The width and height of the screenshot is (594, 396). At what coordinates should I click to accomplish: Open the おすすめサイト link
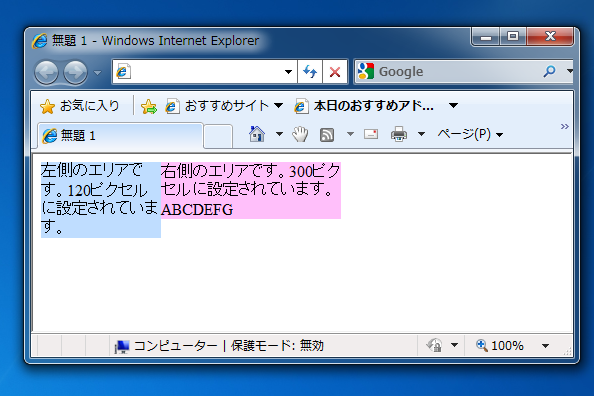[x=224, y=106]
